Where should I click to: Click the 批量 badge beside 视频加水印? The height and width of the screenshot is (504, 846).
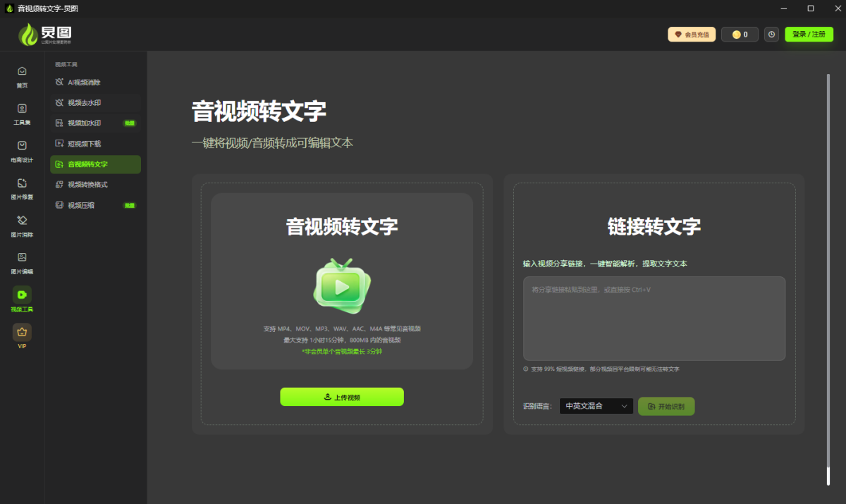pos(130,123)
